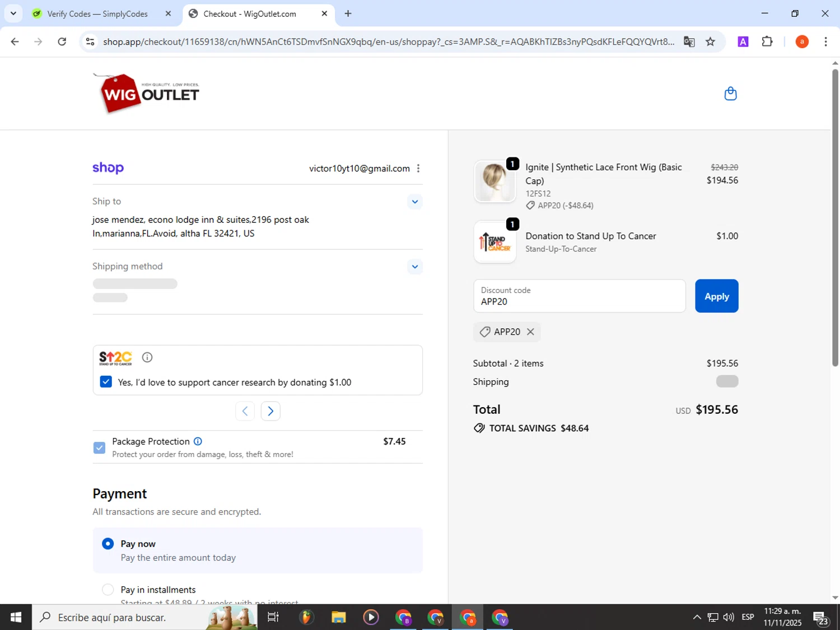Uncheck the cancer research donation checkbox
The width and height of the screenshot is (840, 630).
106,382
